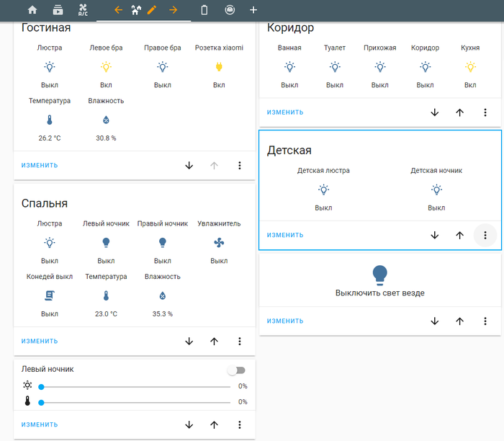This screenshot has width=504, height=441.
Task: Toggle the Детская люстра light
Action: (x=323, y=190)
